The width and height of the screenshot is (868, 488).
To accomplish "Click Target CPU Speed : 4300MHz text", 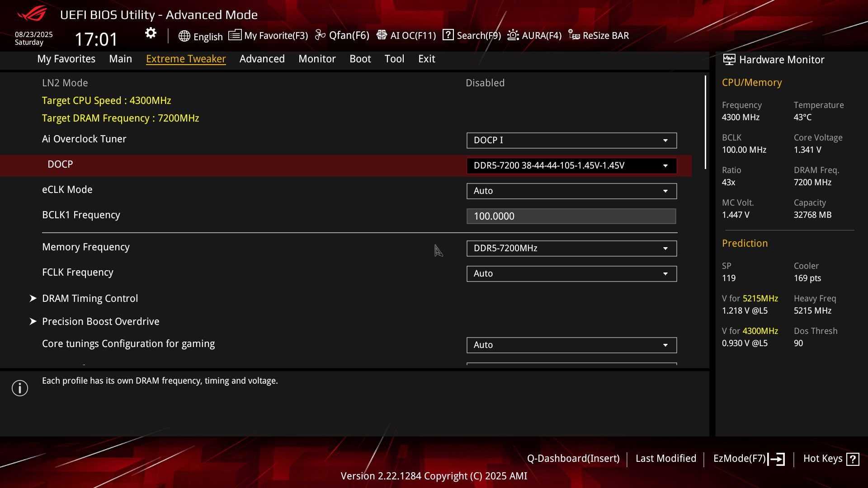I will coord(106,100).
